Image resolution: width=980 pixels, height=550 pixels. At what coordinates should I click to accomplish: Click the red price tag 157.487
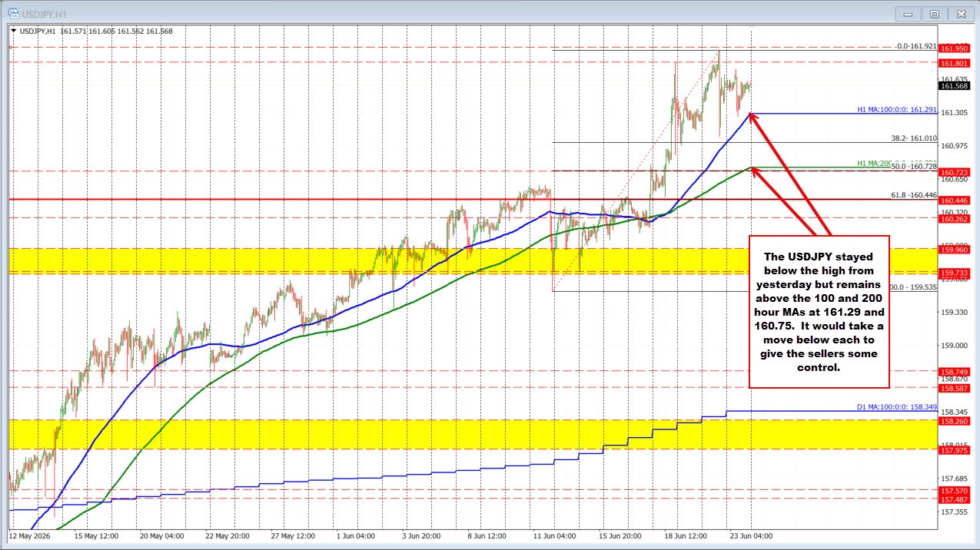[955, 499]
